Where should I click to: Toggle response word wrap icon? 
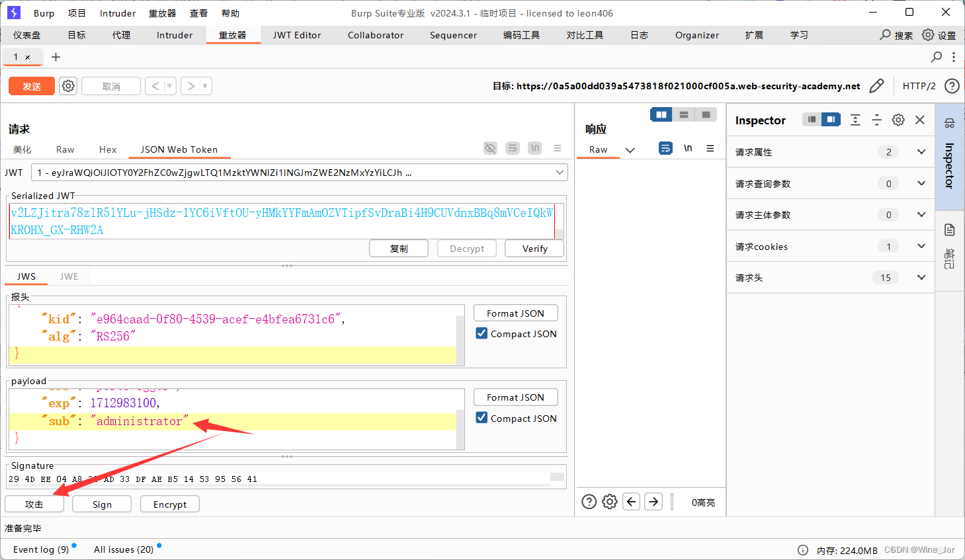[x=665, y=148]
